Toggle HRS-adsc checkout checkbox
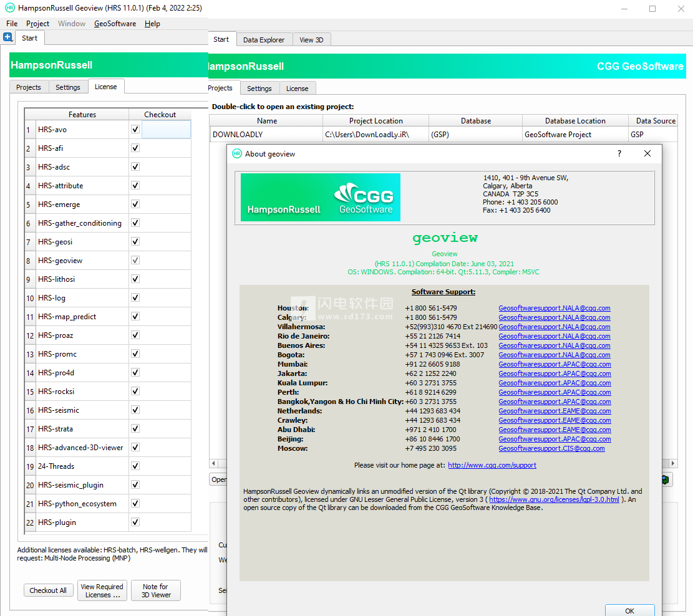 135,166
